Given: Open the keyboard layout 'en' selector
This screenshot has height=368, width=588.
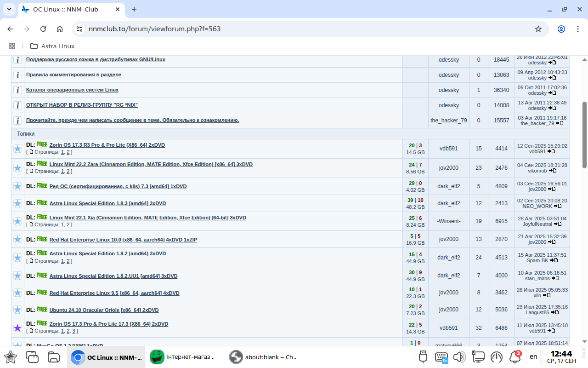Looking at the screenshot, I should click(x=533, y=356).
